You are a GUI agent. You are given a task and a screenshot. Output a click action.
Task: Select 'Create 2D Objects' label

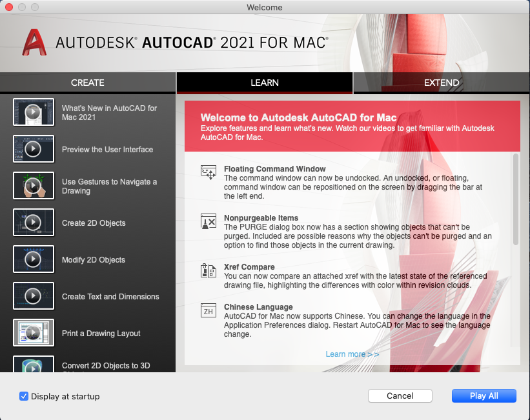(x=94, y=223)
